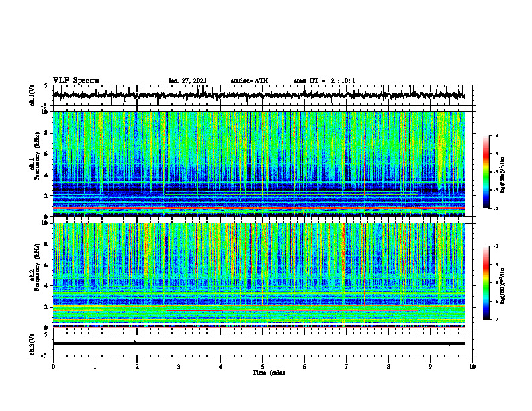Screen dimensions: 532x411
Task: Click the 8 kHz tick label of ch.2
Action: click(x=47, y=244)
